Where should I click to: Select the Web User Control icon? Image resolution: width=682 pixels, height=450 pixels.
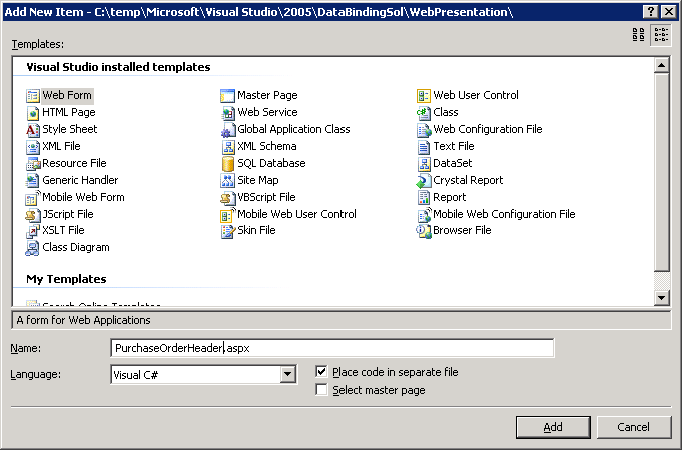pyautogui.click(x=424, y=96)
